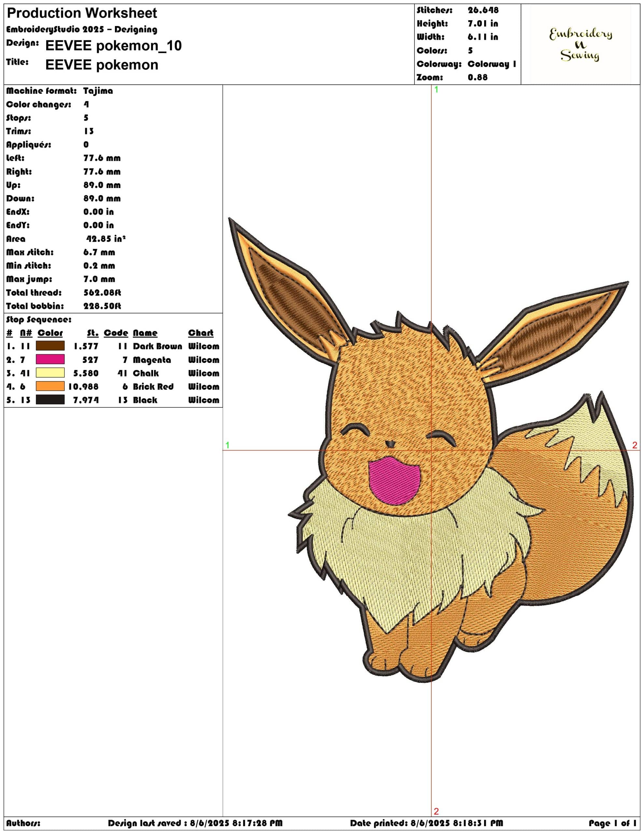Screen dimensions: 644x834
Task: Click the 'Chart' column header
Action: (201, 333)
